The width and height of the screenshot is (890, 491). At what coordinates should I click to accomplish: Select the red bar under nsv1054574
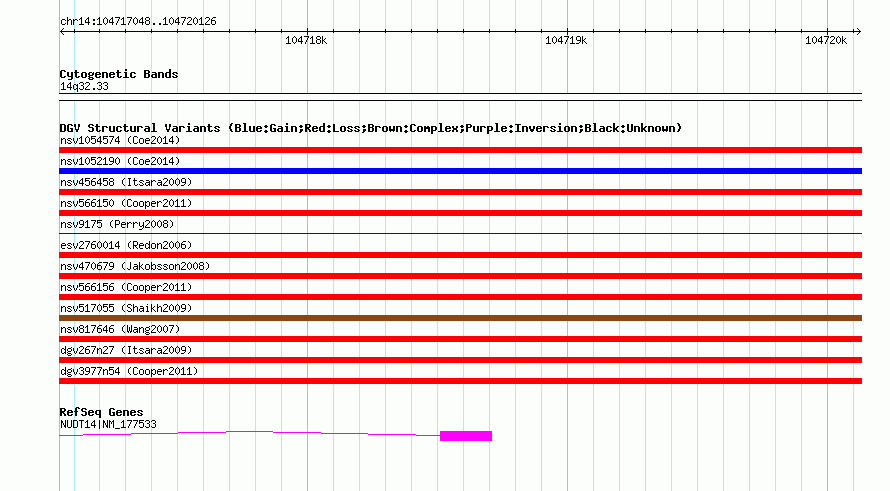(460, 150)
